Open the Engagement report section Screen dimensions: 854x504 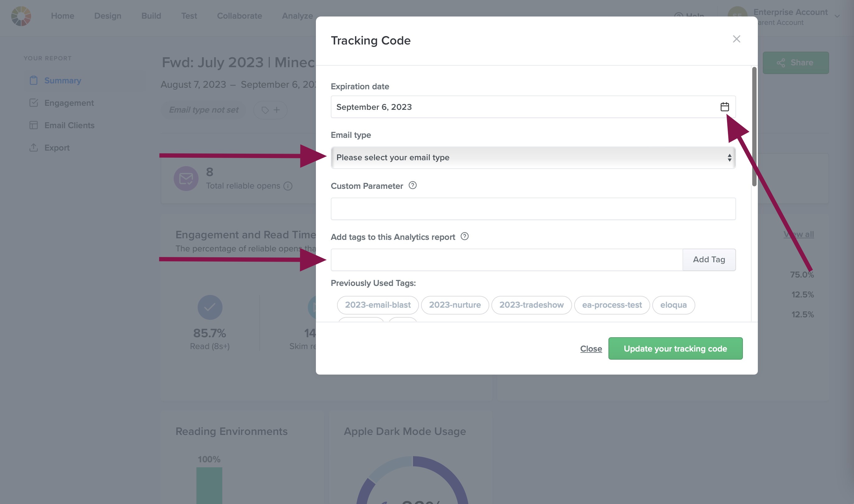point(69,103)
